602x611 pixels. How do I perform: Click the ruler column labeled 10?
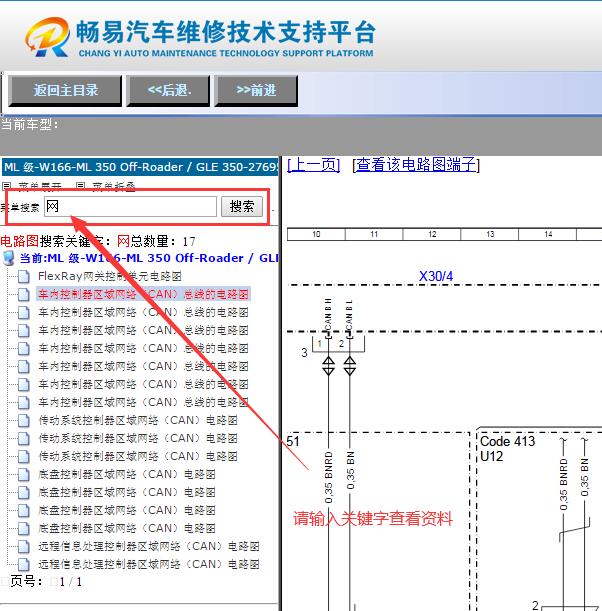pyautogui.click(x=316, y=234)
